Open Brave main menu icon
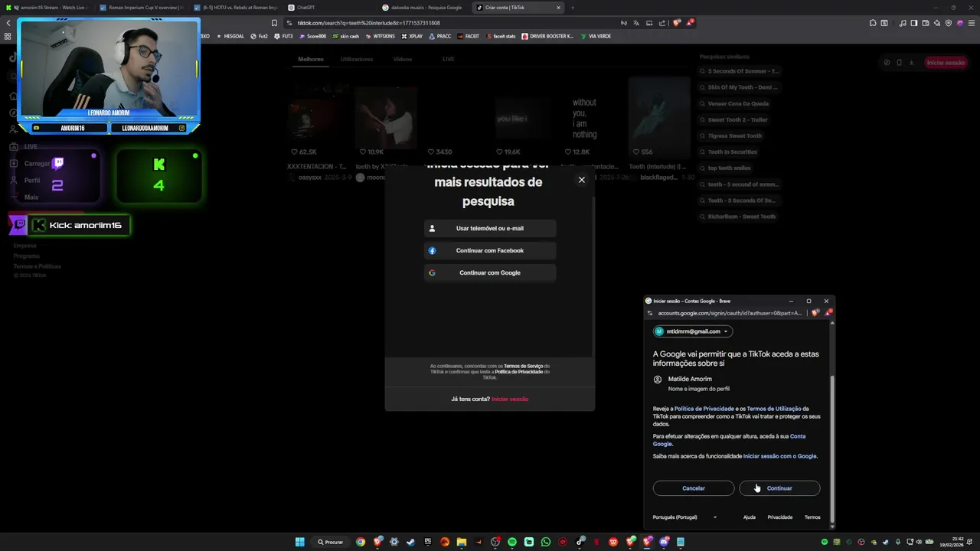Image resolution: width=980 pixels, height=551 pixels. pos(972,23)
